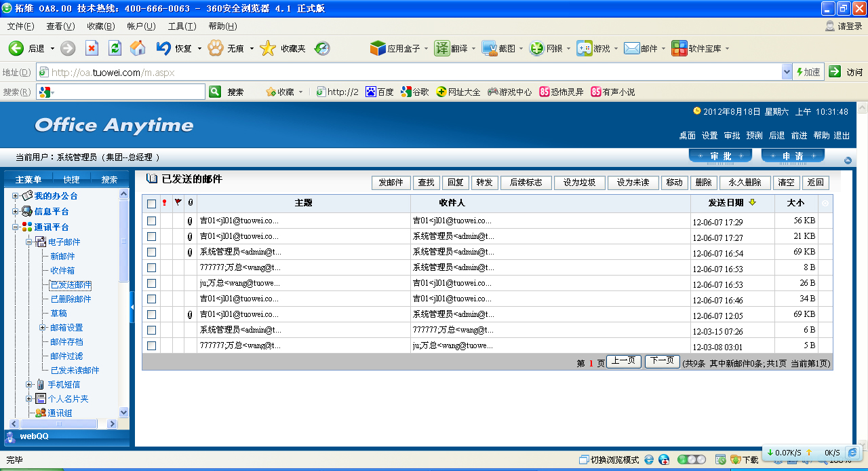Click the sidebar vertical scrollbar down arrow
The image size is (868, 471).
click(x=123, y=412)
